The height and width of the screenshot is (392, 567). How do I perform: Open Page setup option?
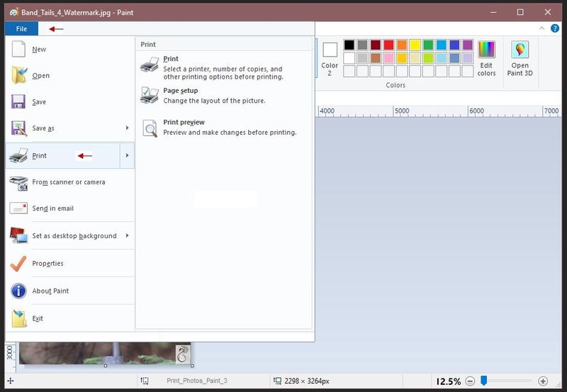point(224,96)
